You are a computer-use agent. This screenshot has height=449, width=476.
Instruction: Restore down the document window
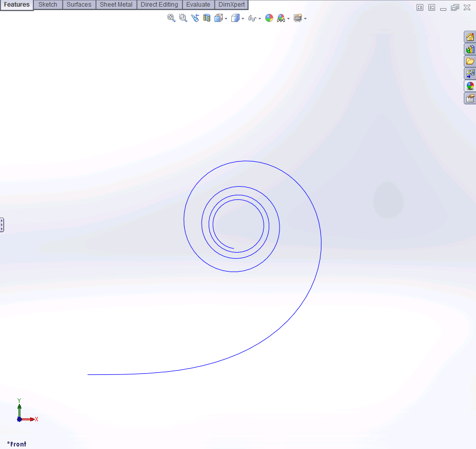click(455, 8)
